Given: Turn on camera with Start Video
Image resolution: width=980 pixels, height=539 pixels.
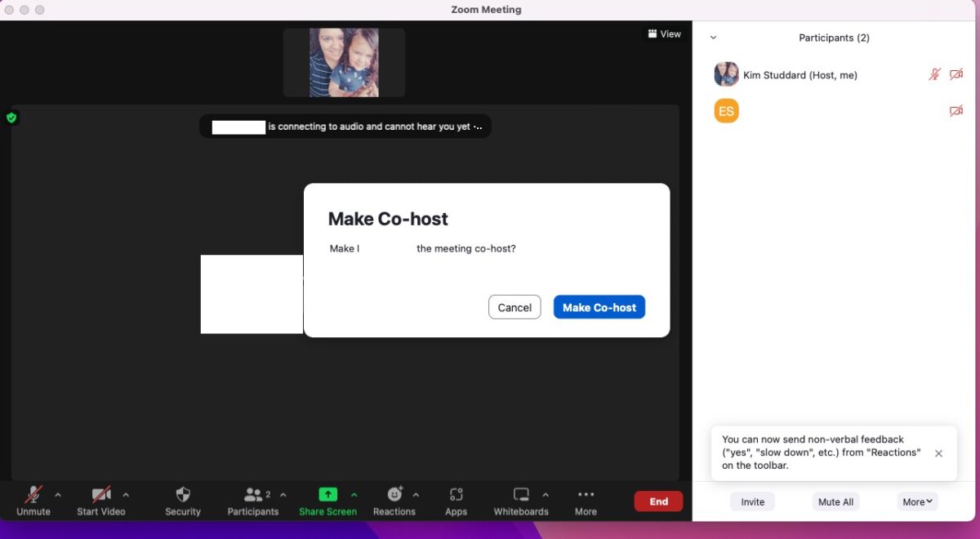Looking at the screenshot, I should tap(101, 495).
